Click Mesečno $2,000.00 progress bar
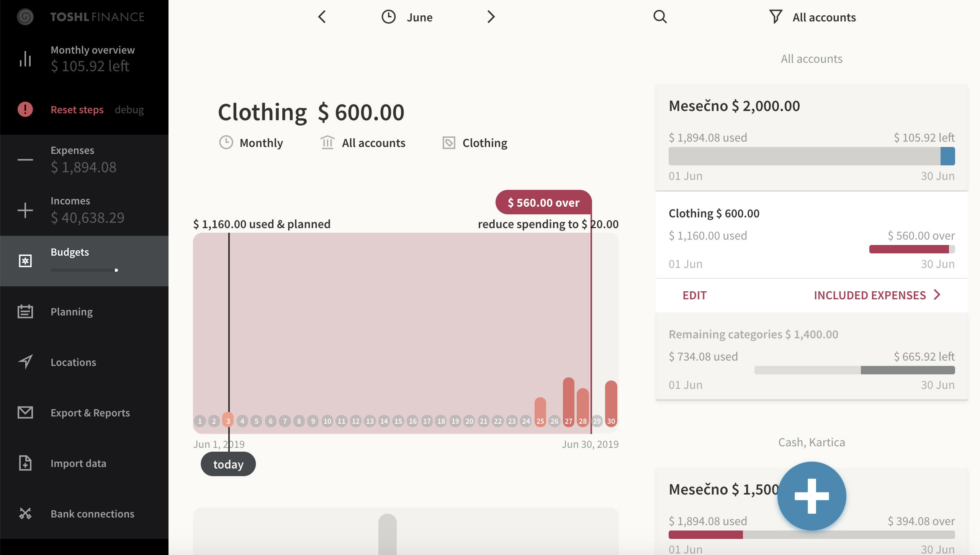The image size is (980, 555). click(x=811, y=156)
